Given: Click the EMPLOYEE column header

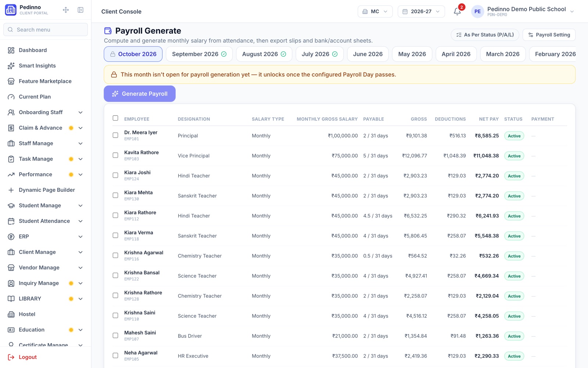Looking at the screenshot, I should (137, 119).
